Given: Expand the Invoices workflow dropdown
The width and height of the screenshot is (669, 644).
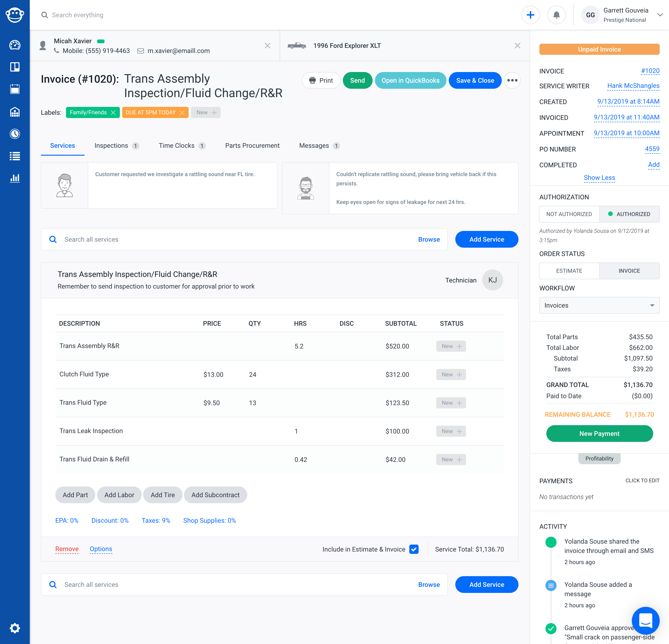Looking at the screenshot, I should click(x=599, y=306).
